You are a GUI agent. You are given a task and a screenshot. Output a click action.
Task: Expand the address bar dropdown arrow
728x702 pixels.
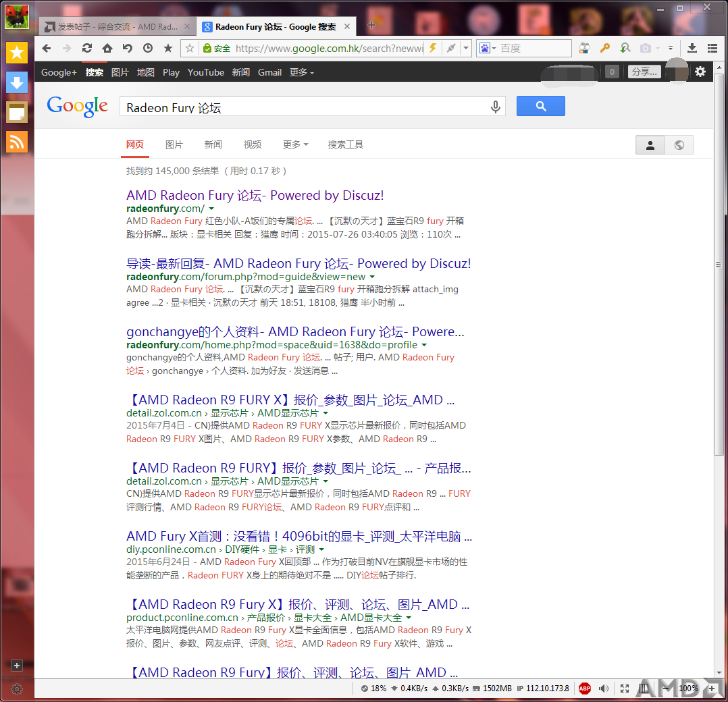tap(466, 48)
